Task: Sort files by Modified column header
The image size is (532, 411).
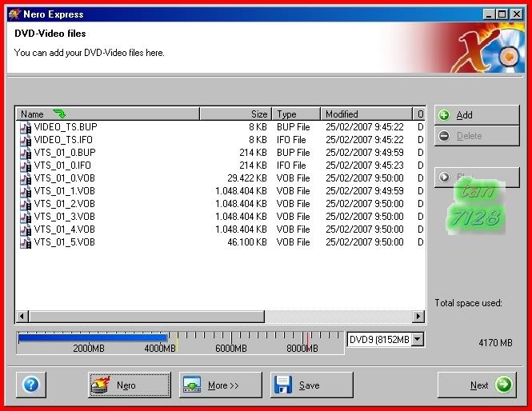Action: tap(366, 114)
